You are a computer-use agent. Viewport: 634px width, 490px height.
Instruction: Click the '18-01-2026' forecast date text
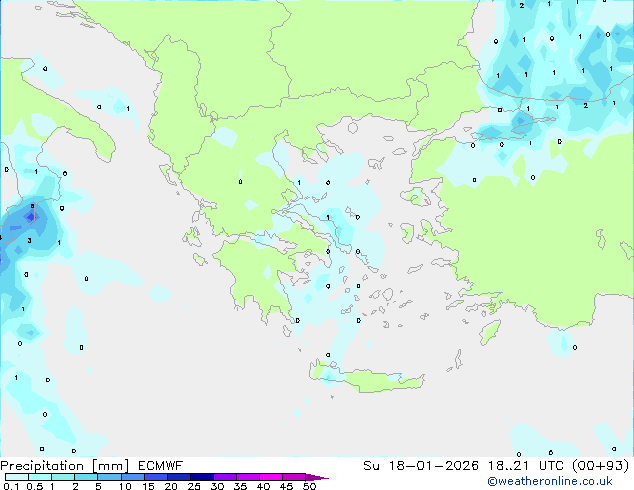[433, 466]
